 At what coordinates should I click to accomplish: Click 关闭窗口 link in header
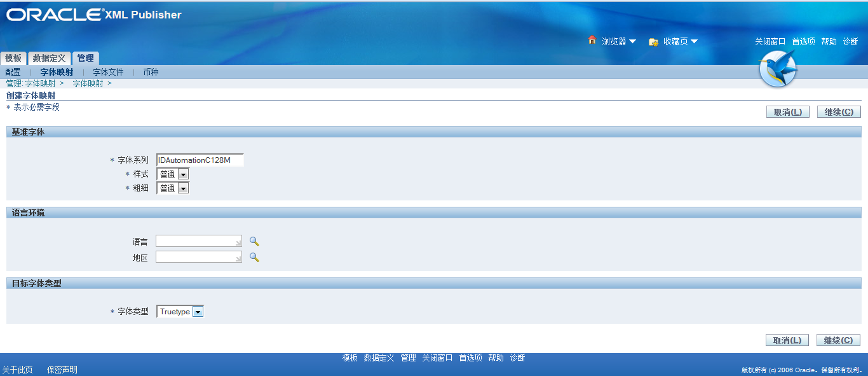[x=770, y=41]
